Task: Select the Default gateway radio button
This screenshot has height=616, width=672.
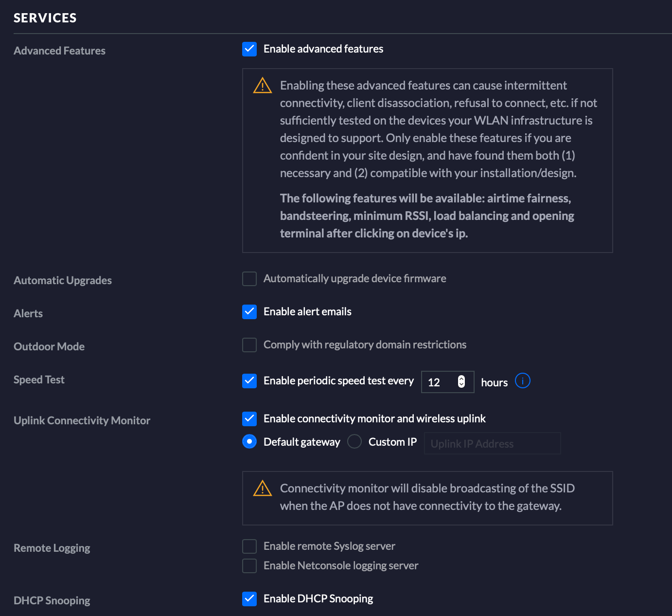Action: (x=249, y=442)
